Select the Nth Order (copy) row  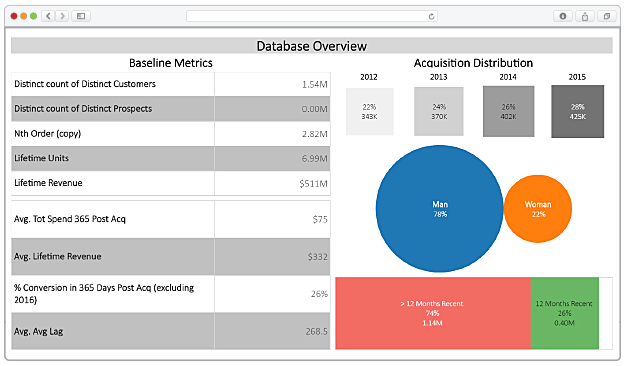[x=171, y=134]
